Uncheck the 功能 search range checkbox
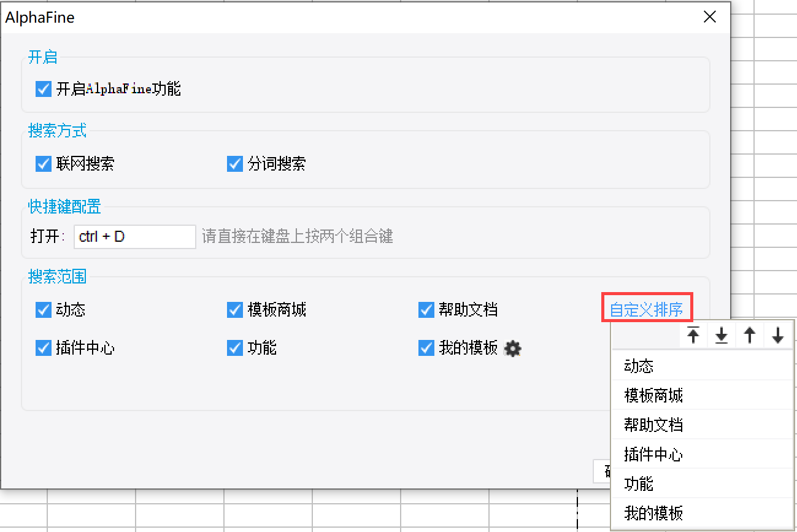Image resolution: width=797 pixels, height=532 pixels. [235, 348]
